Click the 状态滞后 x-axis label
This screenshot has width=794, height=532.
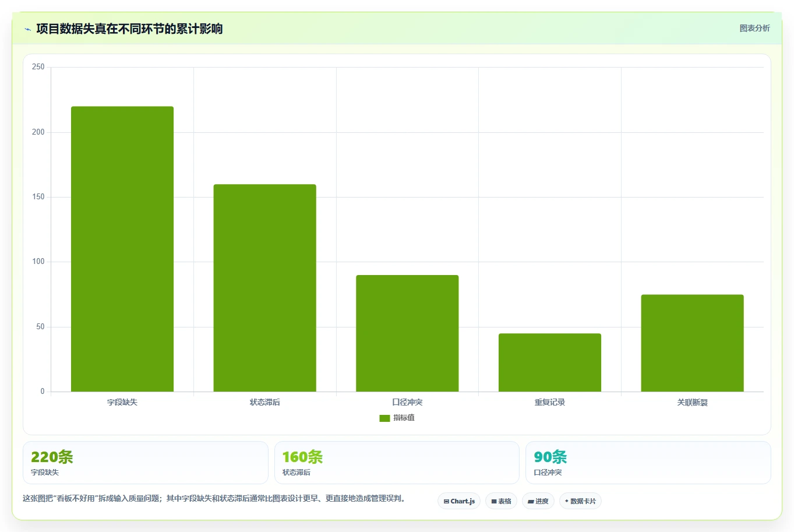[x=265, y=403]
